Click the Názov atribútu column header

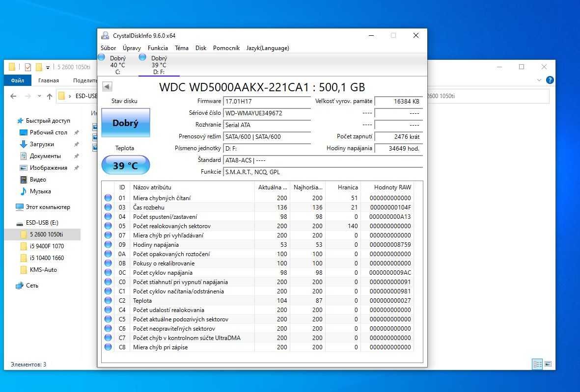(x=192, y=187)
